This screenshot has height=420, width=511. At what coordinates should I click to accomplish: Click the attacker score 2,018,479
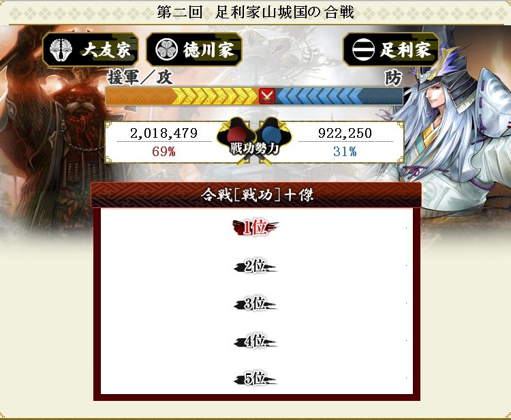point(164,133)
